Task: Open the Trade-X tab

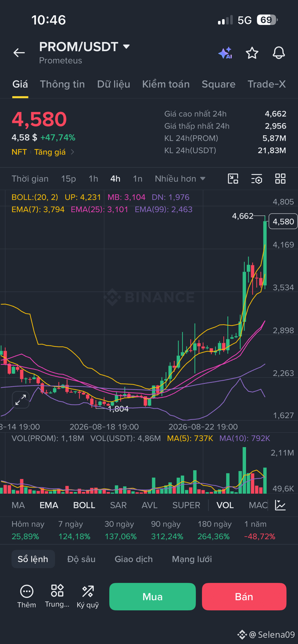Action: pyautogui.click(x=267, y=84)
